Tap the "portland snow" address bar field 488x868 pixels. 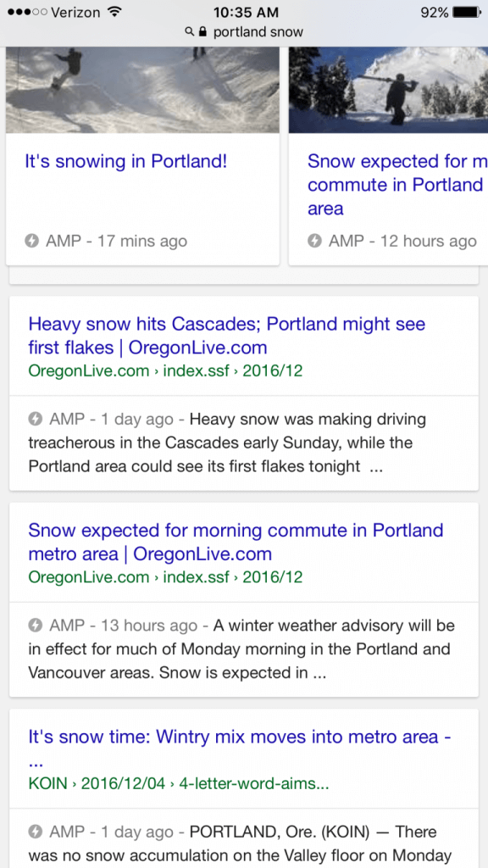pyautogui.click(x=244, y=32)
